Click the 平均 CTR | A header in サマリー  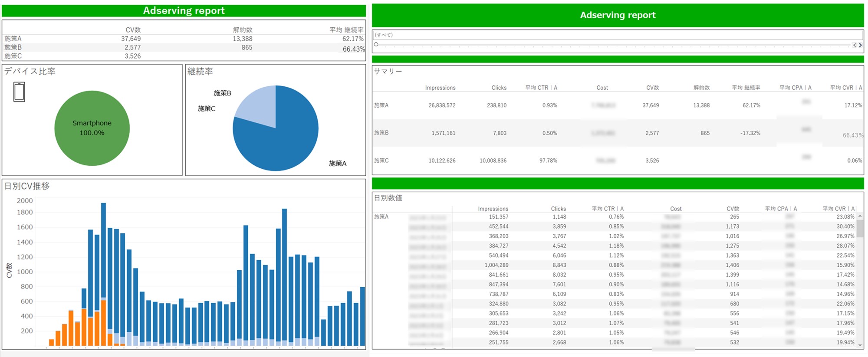coord(541,88)
